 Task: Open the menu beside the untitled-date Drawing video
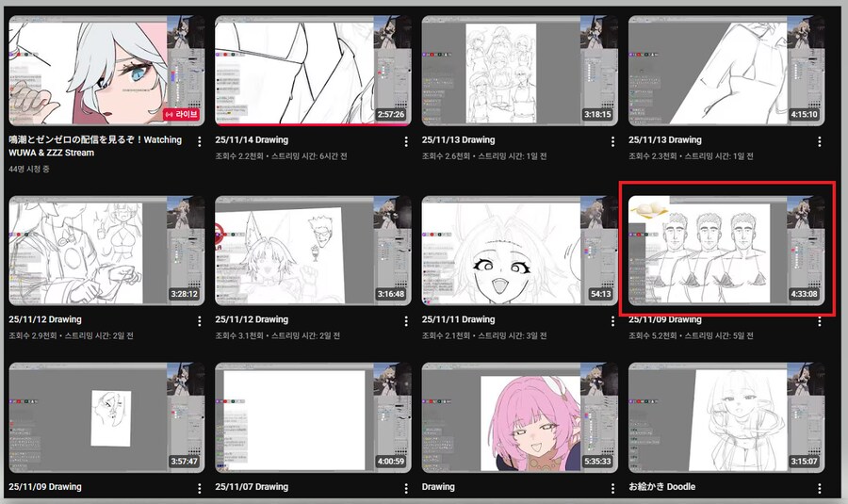[612, 488]
